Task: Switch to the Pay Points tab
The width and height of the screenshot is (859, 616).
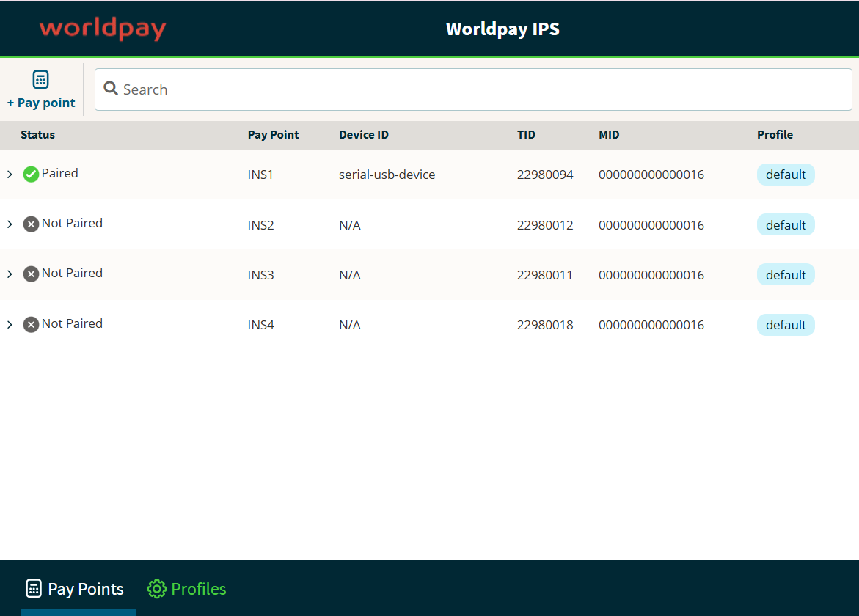Action: point(76,589)
